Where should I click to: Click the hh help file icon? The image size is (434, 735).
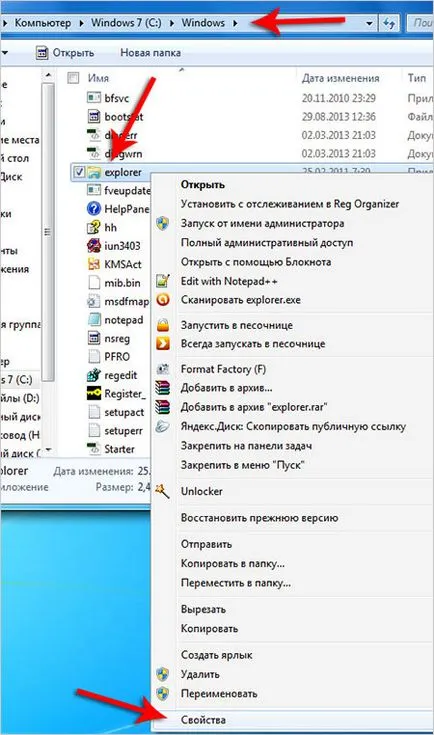(x=94, y=227)
